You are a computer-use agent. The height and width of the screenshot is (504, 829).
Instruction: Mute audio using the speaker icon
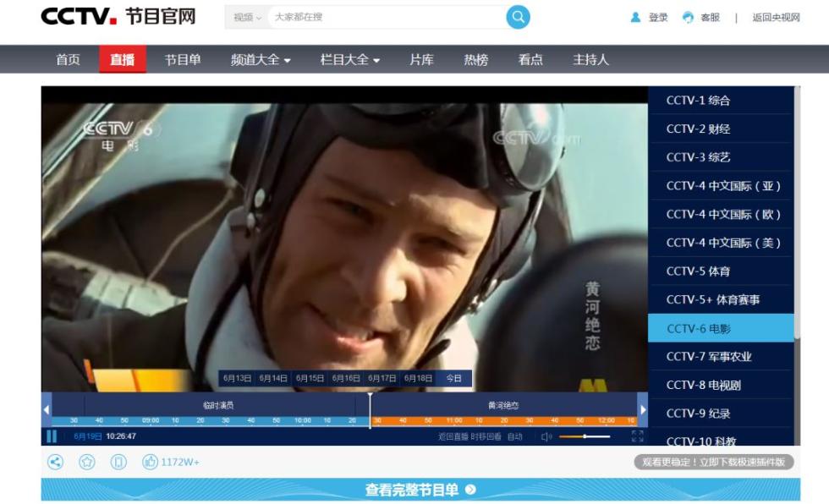click(x=546, y=437)
